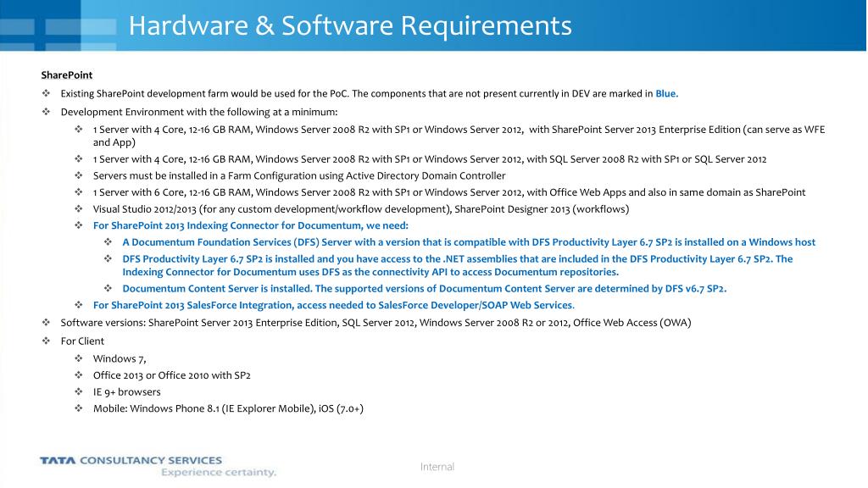Viewport: 868px width, 488px height.
Task: Select the Visual Studio 2012/2013 bullet
Action: (361, 209)
